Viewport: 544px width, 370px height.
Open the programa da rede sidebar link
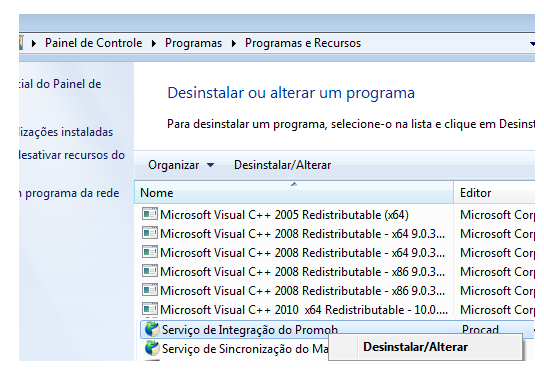pyautogui.click(x=69, y=193)
